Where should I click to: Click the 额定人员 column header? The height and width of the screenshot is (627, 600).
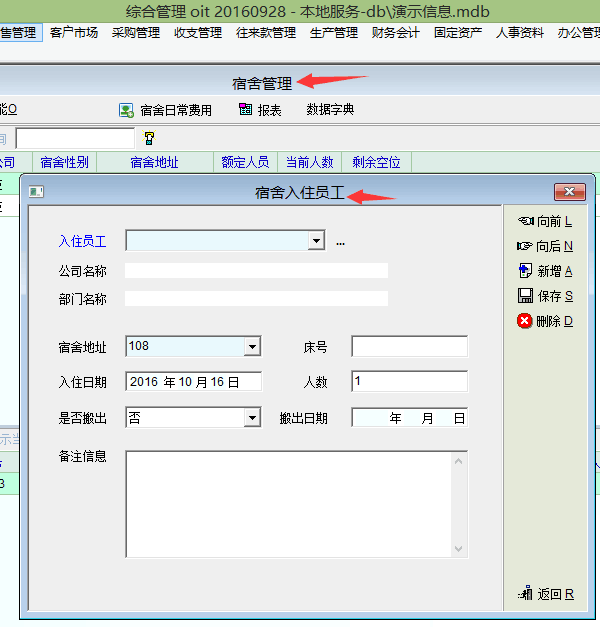(245, 162)
